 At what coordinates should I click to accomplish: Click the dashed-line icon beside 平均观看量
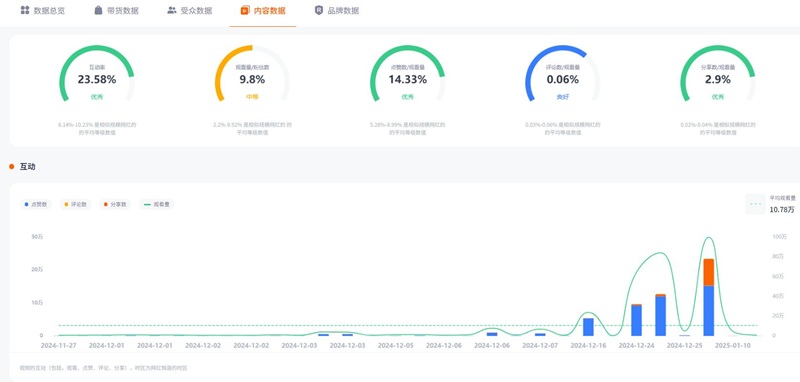755,204
